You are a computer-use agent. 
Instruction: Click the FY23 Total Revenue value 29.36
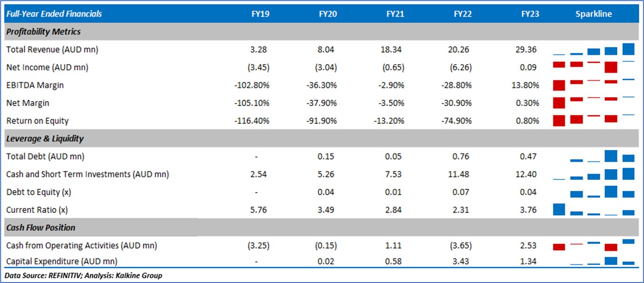pos(529,49)
